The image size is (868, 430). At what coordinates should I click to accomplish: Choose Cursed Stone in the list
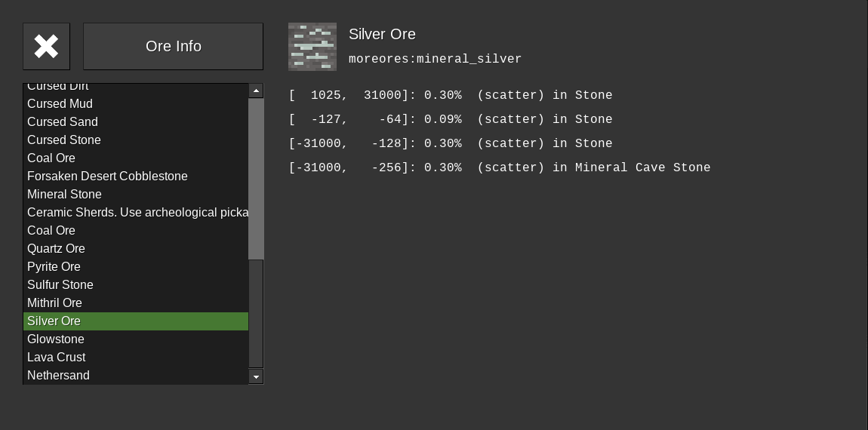(x=64, y=140)
